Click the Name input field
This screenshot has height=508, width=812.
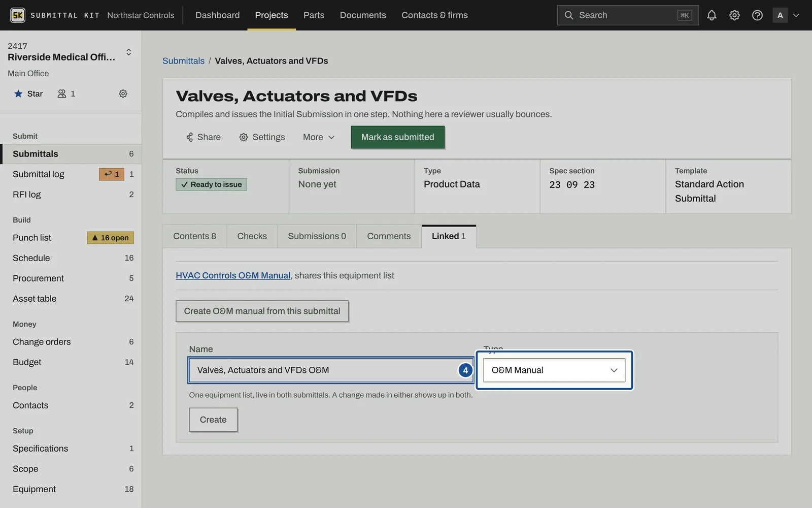pyautogui.click(x=331, y=370)
